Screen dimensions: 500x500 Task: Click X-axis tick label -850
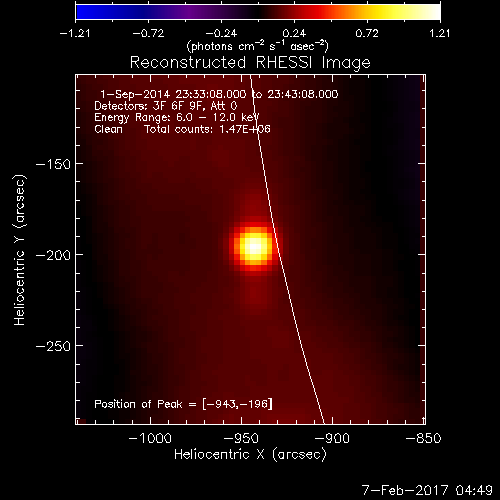click(423, 438)
